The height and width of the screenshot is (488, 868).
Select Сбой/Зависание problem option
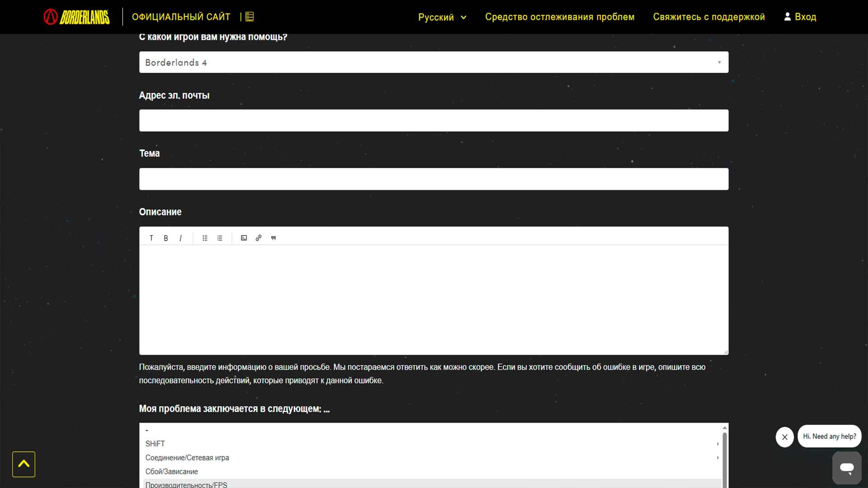[x=172, y=471]
